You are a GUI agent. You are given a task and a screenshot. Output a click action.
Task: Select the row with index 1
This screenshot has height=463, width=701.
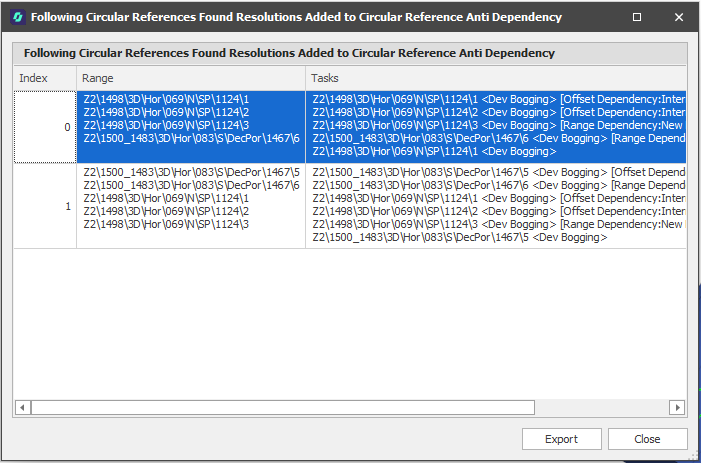tap(45, 206)
